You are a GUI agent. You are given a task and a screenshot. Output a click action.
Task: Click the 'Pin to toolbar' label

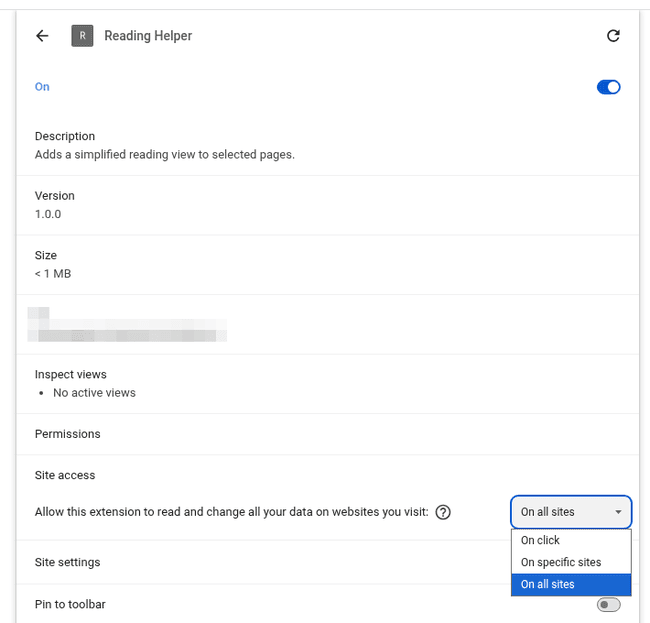point(70,605)
